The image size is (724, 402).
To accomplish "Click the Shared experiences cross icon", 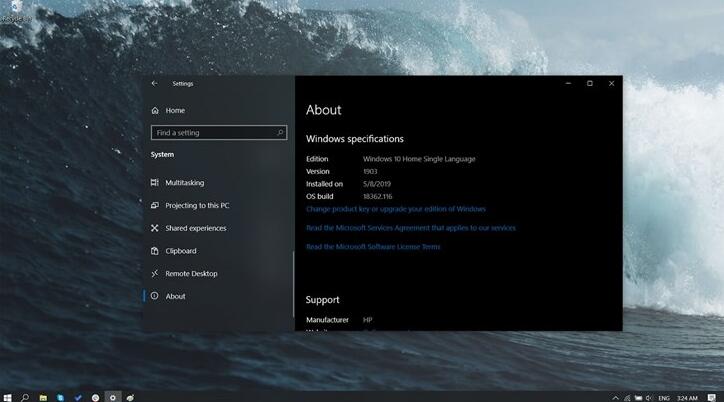I will 155,228.
